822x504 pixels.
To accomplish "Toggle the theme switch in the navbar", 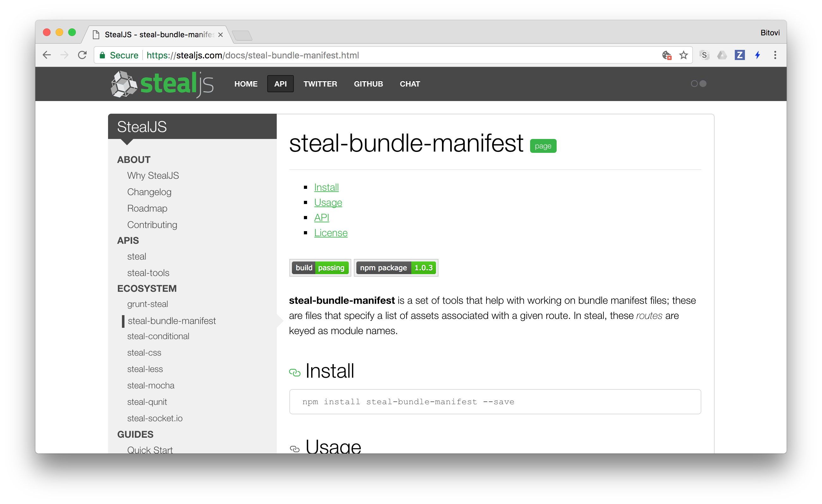I will point(698,84).
